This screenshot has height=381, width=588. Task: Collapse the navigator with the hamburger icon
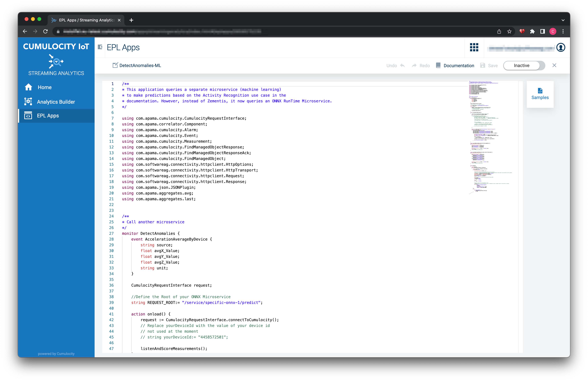[x=100, y=47]
